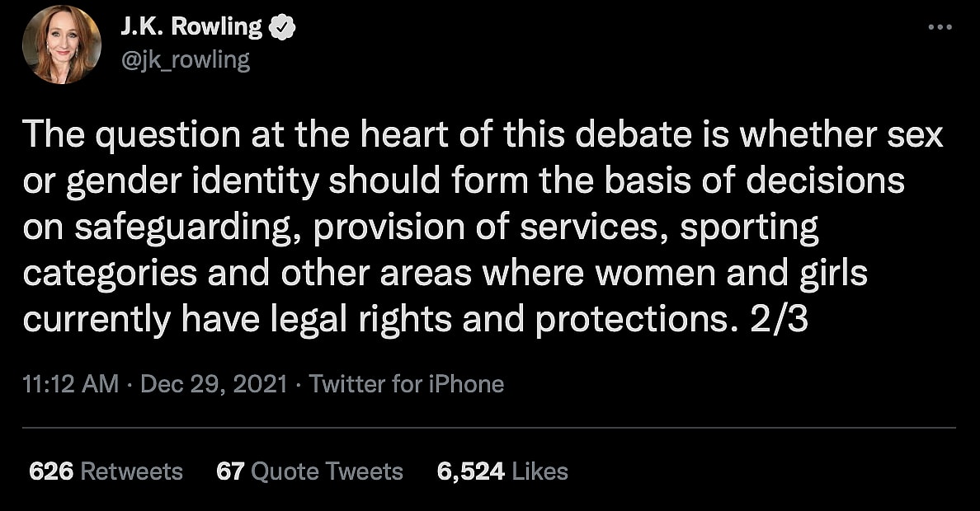
Task: Open the 67 Quote Tweets list
Action: [x=309, y=471]
